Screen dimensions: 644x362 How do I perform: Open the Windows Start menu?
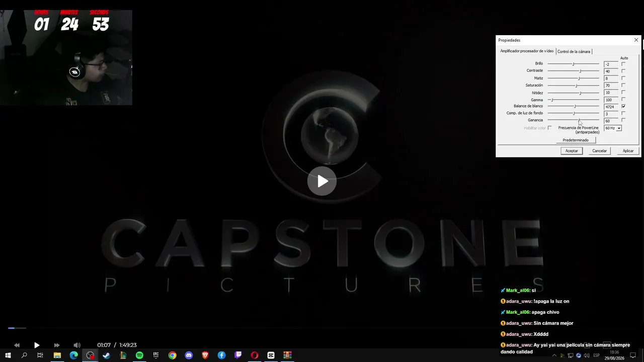pos(8,355)
